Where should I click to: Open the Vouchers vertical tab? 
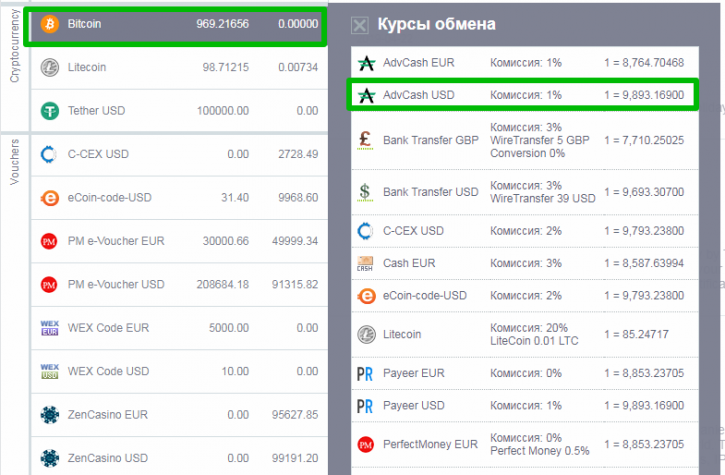[x=15, y=162]
